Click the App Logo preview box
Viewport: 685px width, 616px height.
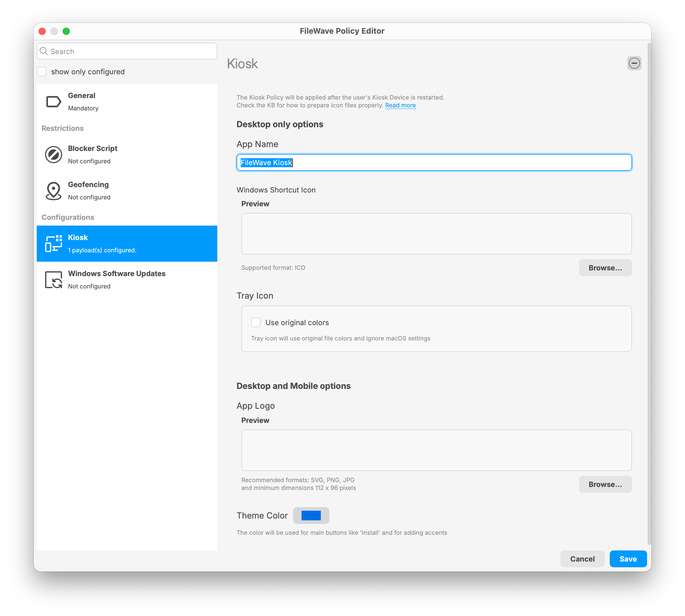click(436, 451)
